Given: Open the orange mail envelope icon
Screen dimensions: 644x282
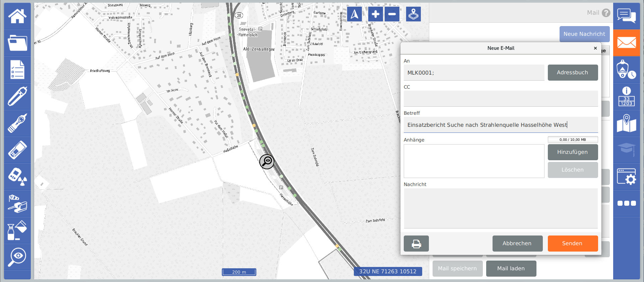Looking at the screenshot, I should (x=627, y=43).
